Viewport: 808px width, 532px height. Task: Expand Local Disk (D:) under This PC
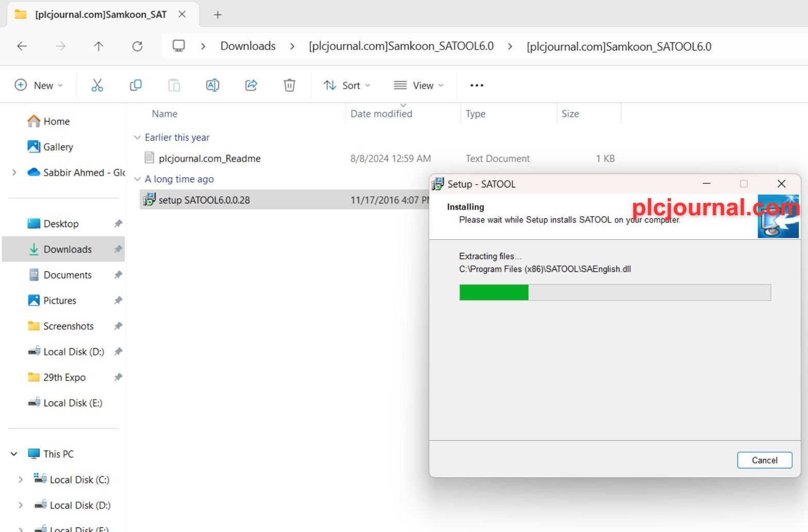pyautogui.click(x=21, y=505)
